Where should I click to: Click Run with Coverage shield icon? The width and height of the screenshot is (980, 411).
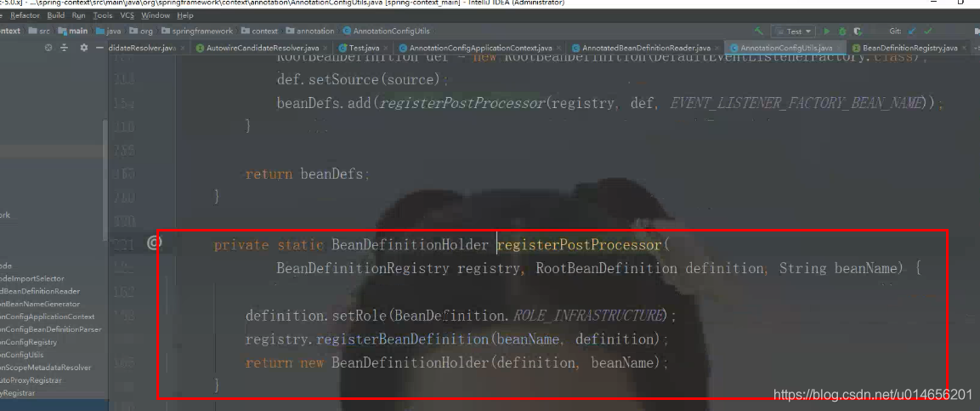[x=858, y=31]
